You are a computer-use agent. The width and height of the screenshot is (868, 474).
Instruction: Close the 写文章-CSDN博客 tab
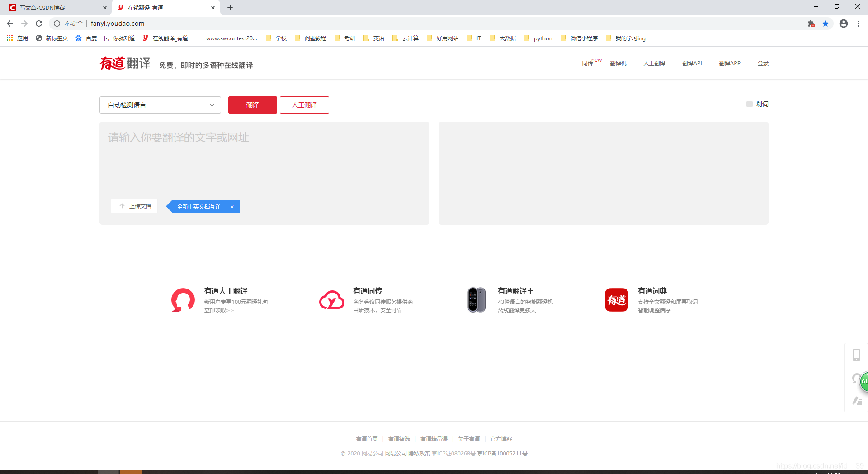pos(104,8)
